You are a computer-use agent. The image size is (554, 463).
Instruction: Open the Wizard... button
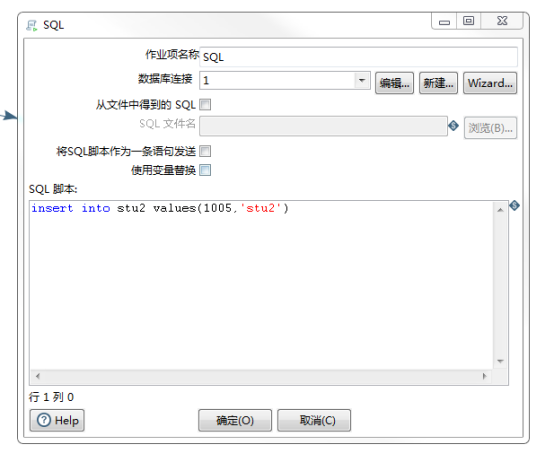[490, 83]
